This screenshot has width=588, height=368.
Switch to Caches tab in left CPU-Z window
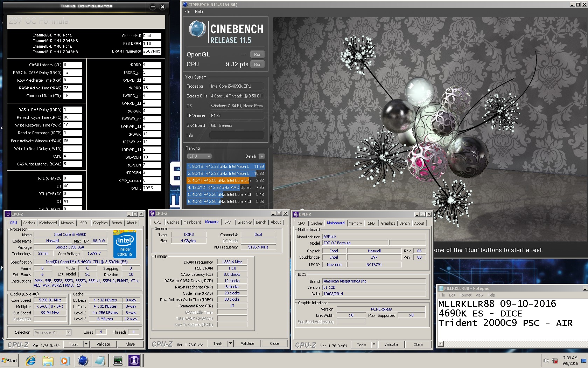29,223
